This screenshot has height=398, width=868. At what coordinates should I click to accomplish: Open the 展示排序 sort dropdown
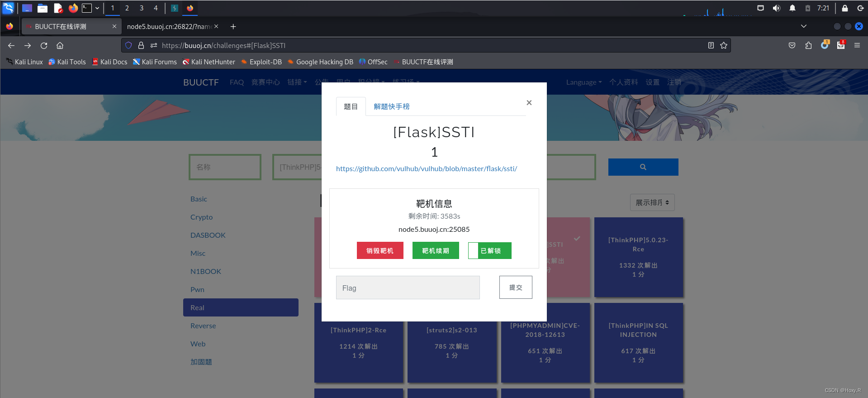[x=652, y=202]
